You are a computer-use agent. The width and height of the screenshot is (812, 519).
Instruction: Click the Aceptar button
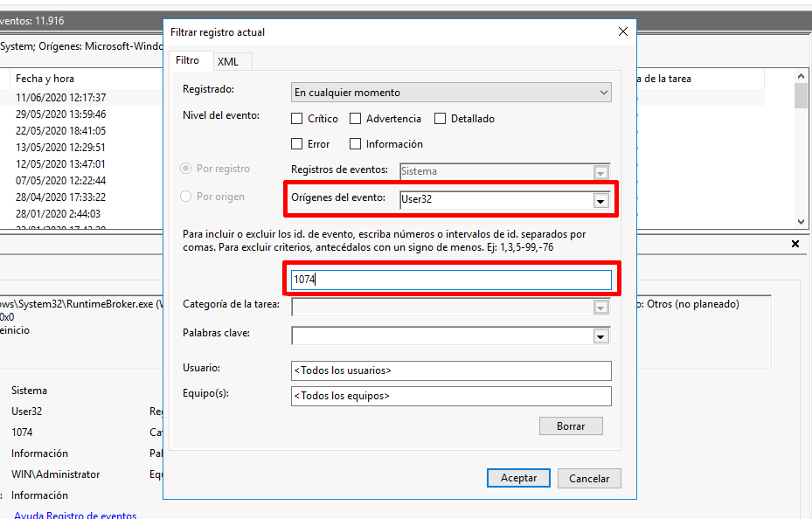click(517, 478)
